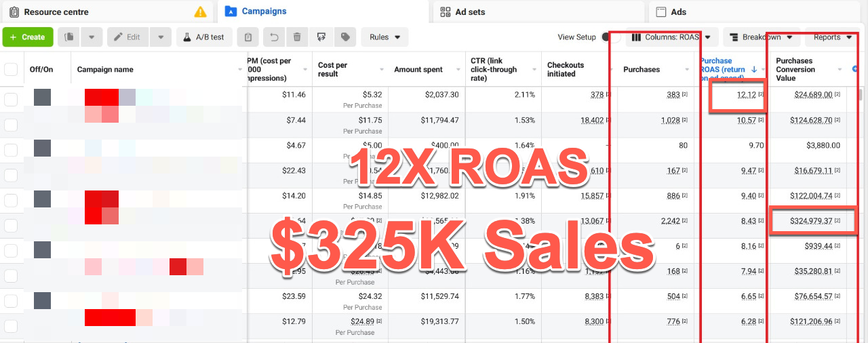Click the Undo arrow icon
Screen dimensions: 868x343
point(274,37)
